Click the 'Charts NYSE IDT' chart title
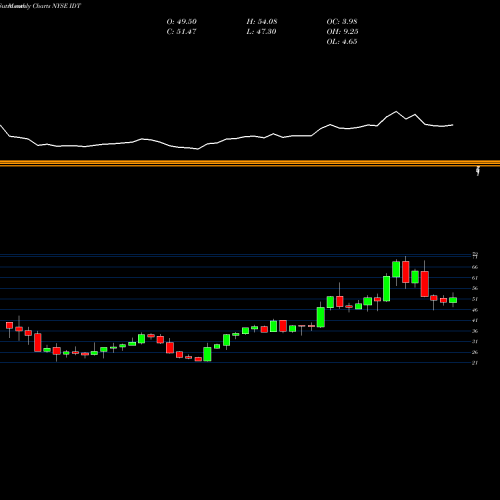The image size is (500, 500). pos(57,6)
